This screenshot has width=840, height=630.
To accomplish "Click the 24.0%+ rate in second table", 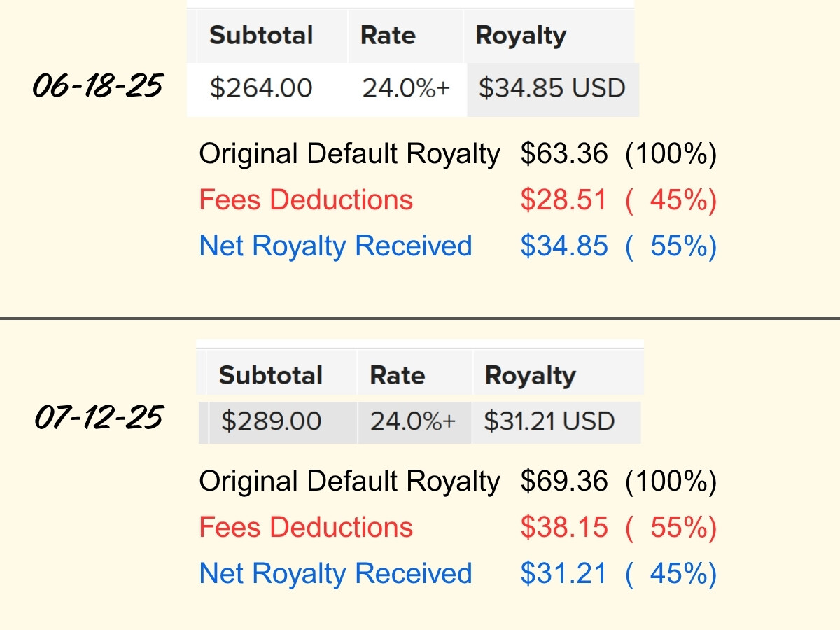I will point(413,421).
